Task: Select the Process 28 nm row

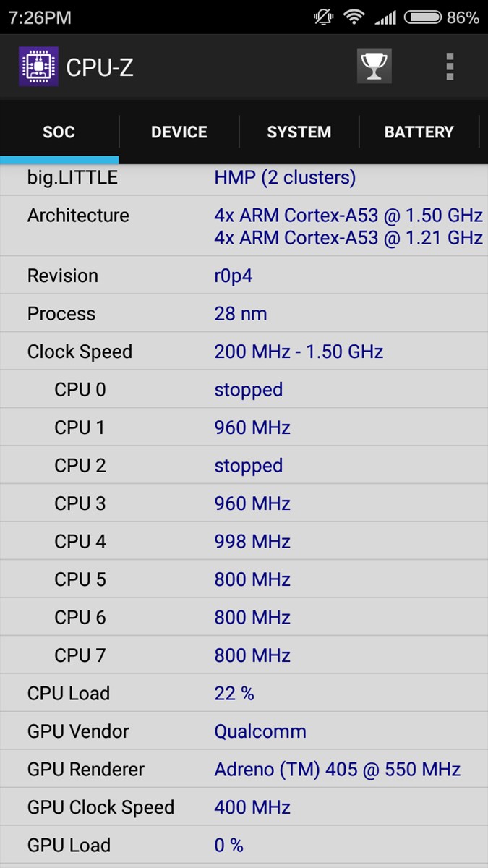Action: [244, 313]
